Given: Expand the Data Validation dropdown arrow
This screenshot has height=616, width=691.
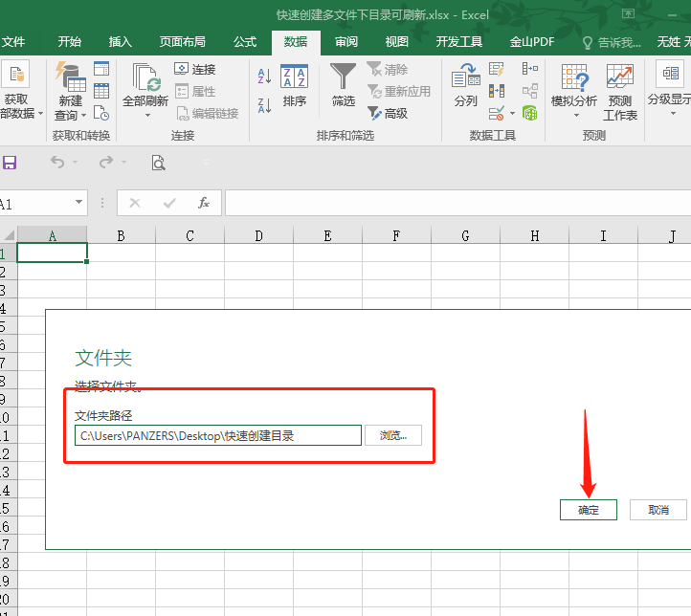Looking at the screenshot, I should click(x=513, y=114).
